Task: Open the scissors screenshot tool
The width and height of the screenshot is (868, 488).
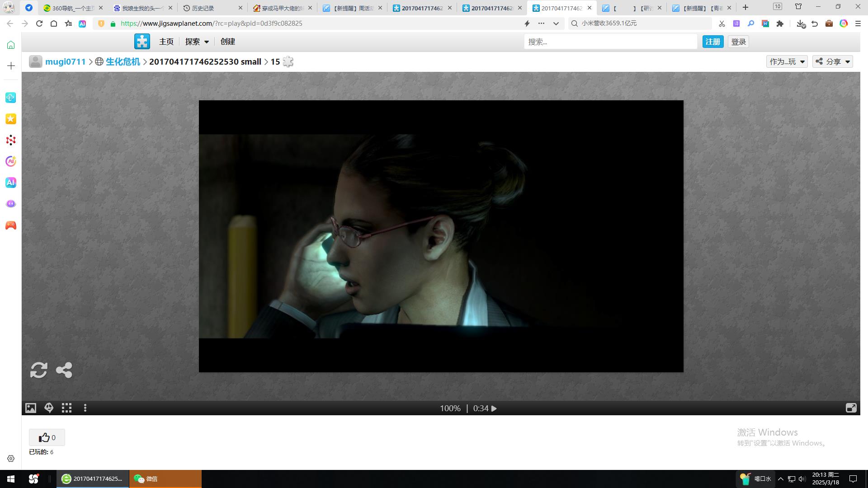Action: point(722,23)
